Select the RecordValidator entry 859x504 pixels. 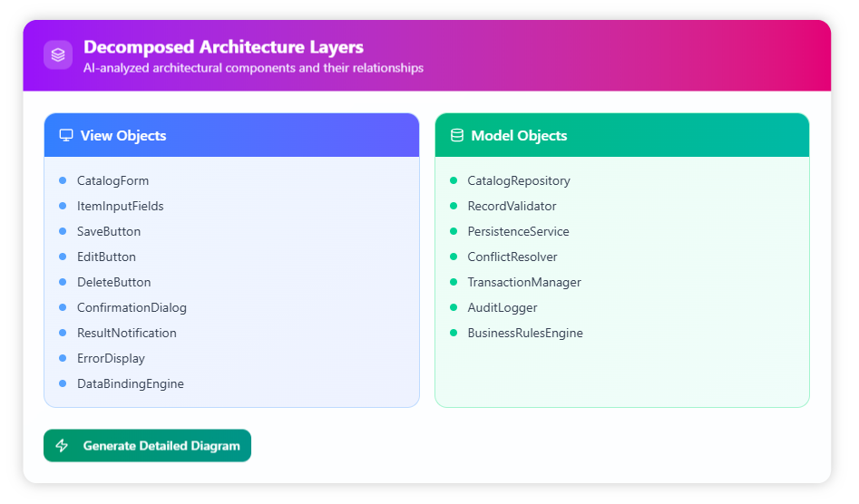click(512, 207)
